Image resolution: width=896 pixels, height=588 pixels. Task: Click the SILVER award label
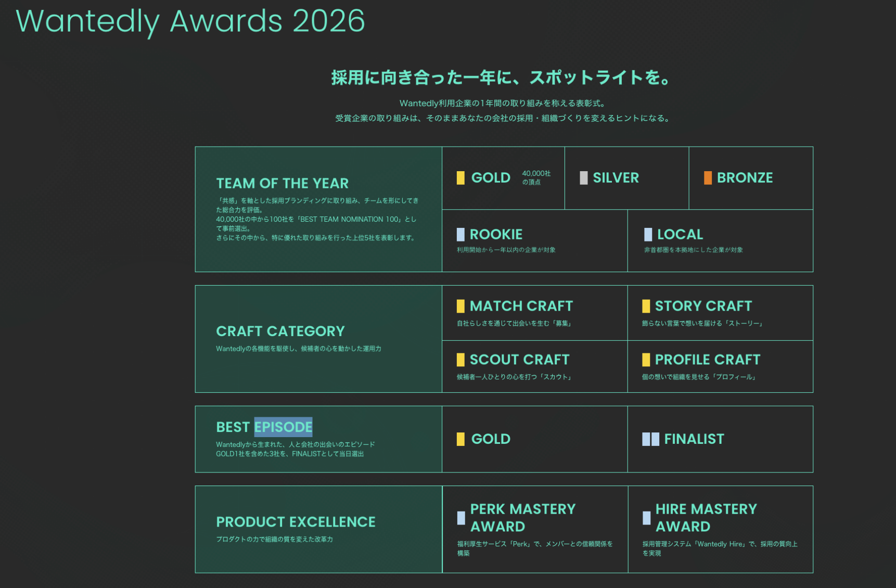pos(616,178)
